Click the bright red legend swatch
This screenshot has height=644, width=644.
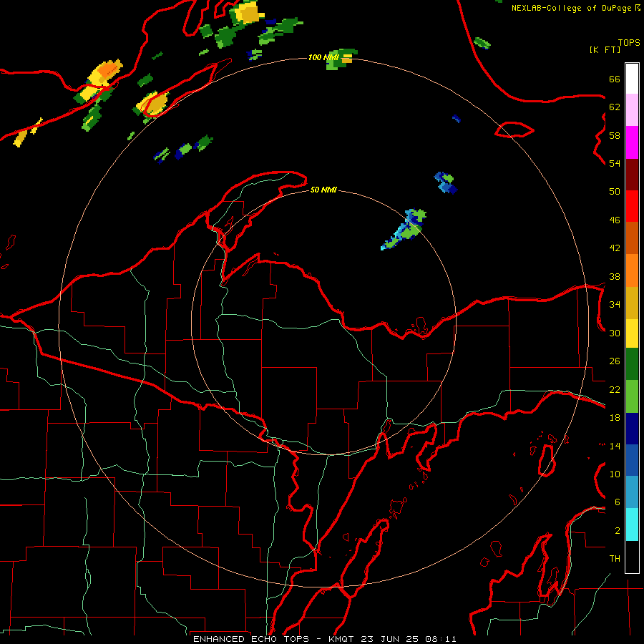(x=632, y=206)
